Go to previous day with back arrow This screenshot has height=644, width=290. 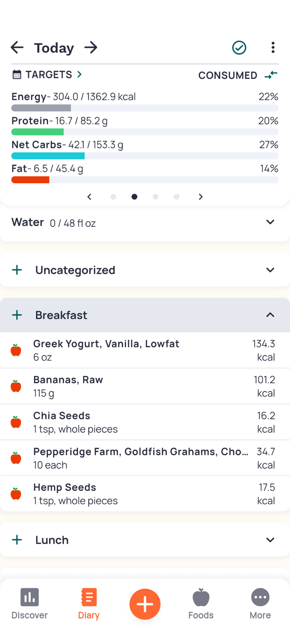[x=17, y=48]
